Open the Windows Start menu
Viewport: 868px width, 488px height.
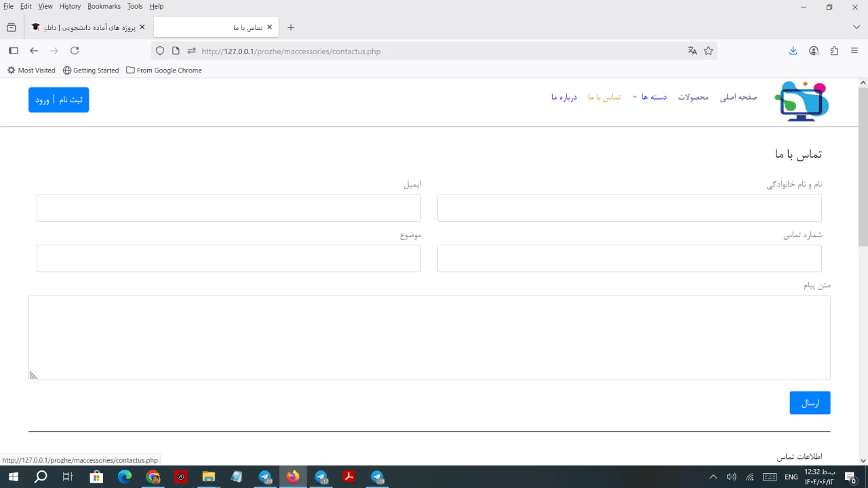coord(13,477)
